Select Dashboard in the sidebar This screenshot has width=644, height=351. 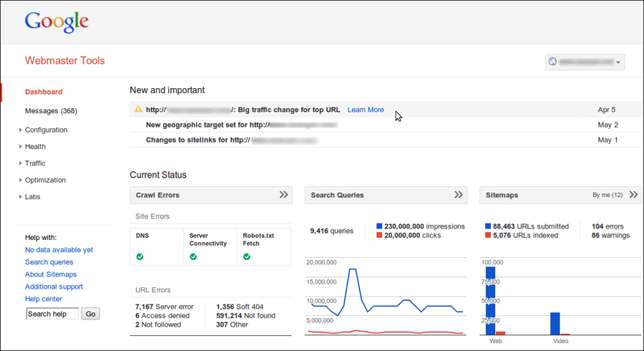(44, 92)
